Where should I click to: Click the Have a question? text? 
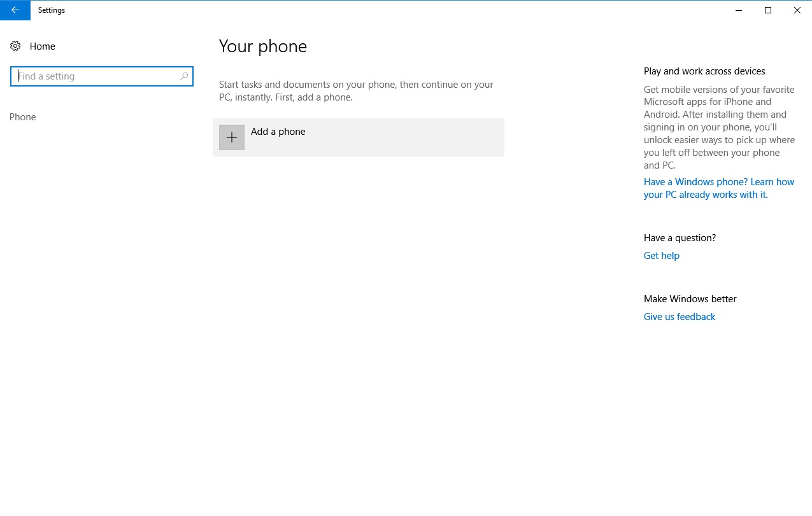point(680,238)
